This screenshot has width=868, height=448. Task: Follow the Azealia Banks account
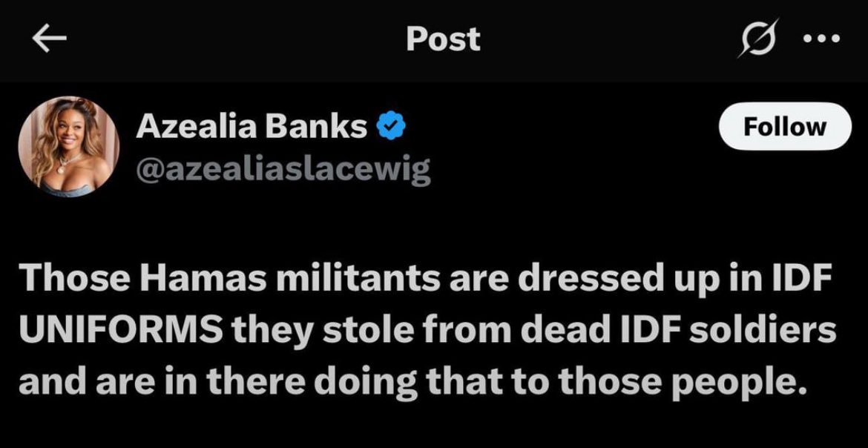click(x=784, y=127)
